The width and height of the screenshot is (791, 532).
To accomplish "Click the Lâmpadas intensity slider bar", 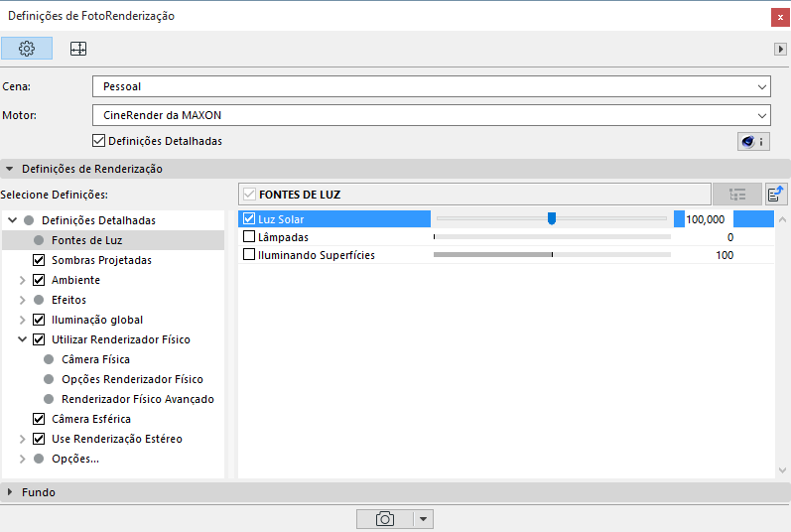I will [x=553, y=236].
